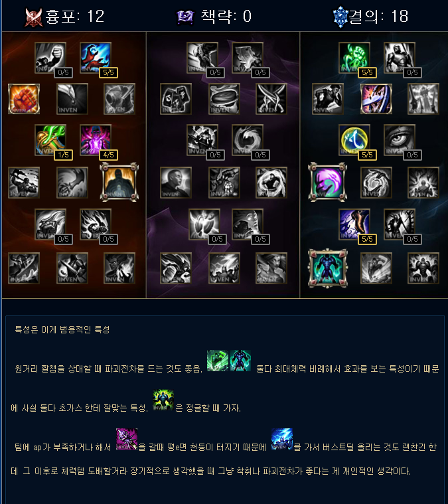Choose the gold-framed flaming silhouette keystone in Ferocity
This screenshot has height=504, width=448.
[x=119, y=182]
